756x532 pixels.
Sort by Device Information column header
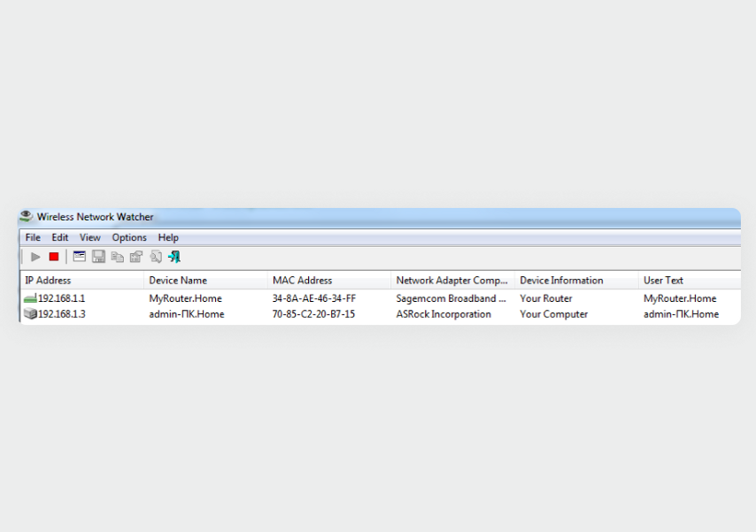576,281
